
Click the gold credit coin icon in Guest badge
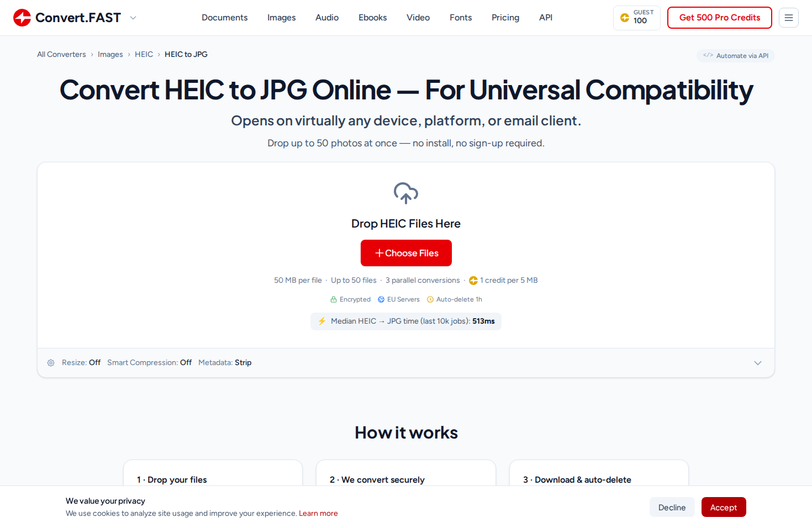pyautogui.click(x=625, y=18)
